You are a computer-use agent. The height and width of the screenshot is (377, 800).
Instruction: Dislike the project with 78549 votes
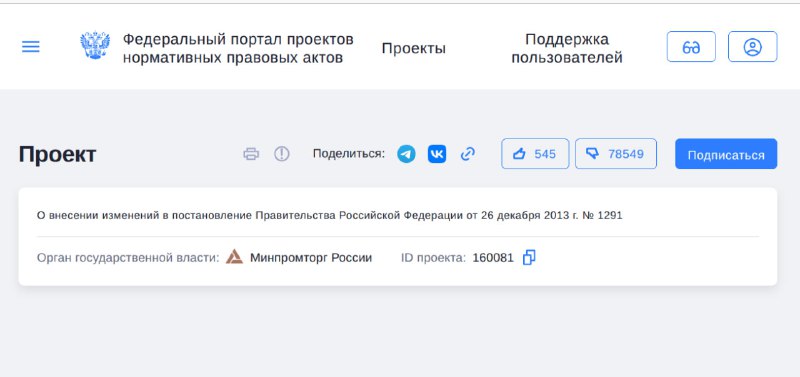[616, 154]
